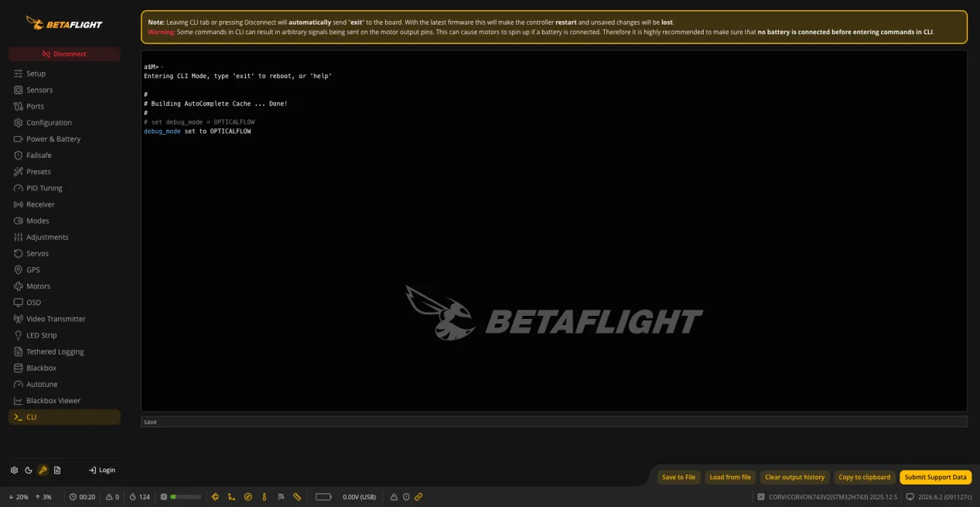980x507 pixels.
Task: Click 'debug_mode set to OPTICALFLOW' output line
Action: 197,132
